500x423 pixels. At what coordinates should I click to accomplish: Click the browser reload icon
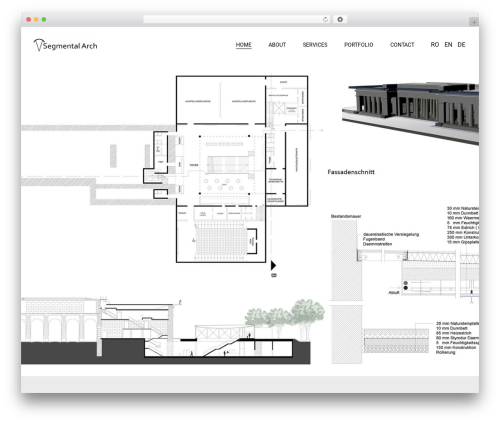click(325, 19)
